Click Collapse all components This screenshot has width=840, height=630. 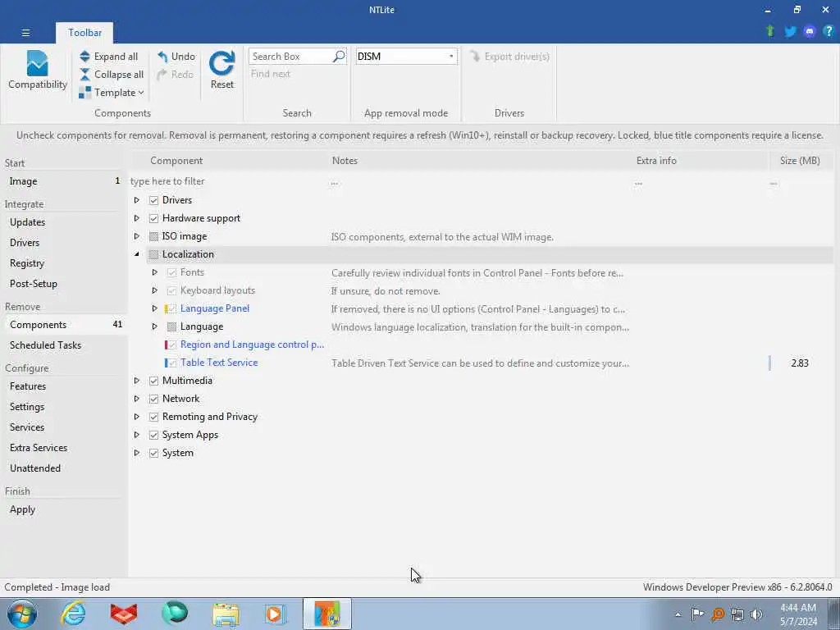click(x=112, y=75)
